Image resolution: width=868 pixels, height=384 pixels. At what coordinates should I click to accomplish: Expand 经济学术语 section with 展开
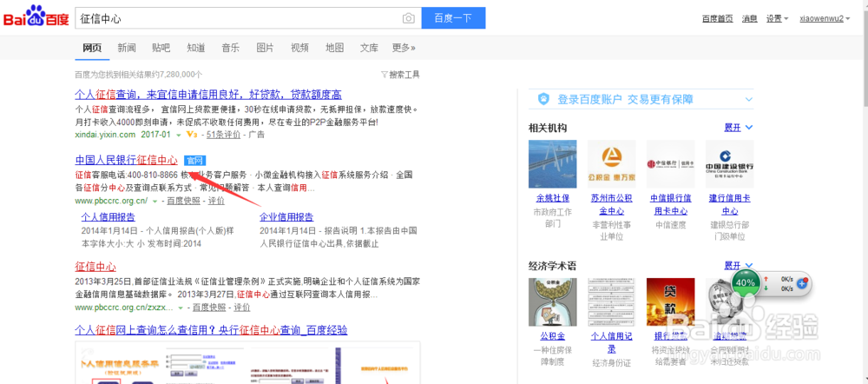point(739,266)
